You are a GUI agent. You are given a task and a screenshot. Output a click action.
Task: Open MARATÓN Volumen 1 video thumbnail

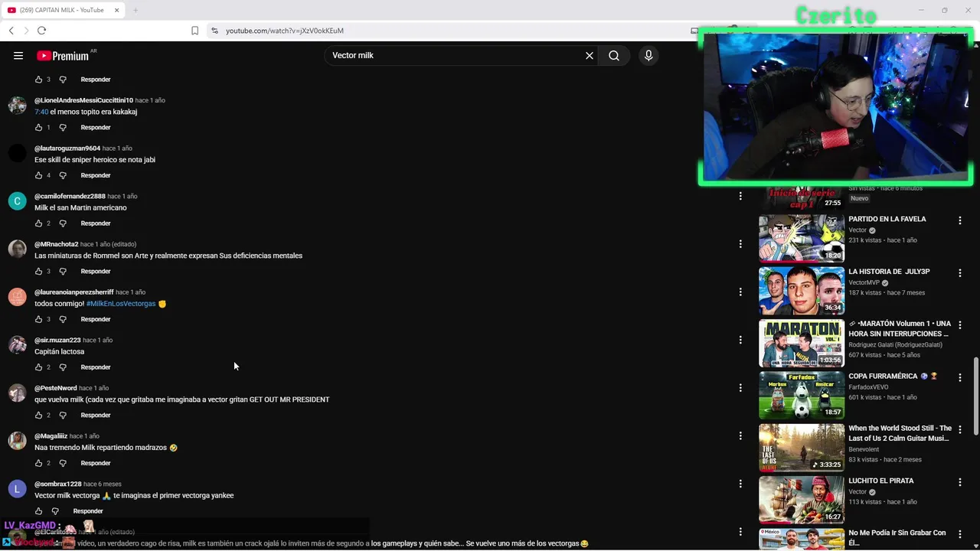tap(802, 343)
